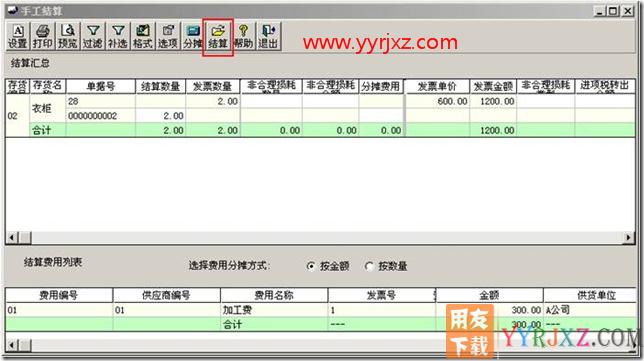The height and width of the screenshot is (361, 644).
Task: Click right arrow of summary table scrollbar
Action: pyautogui.click(x=628, y=237)
